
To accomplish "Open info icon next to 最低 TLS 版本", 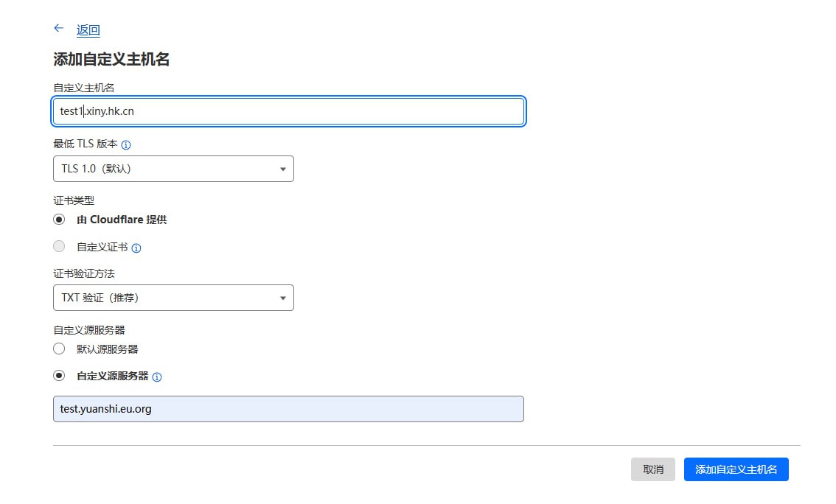I will tap(125, 145).
